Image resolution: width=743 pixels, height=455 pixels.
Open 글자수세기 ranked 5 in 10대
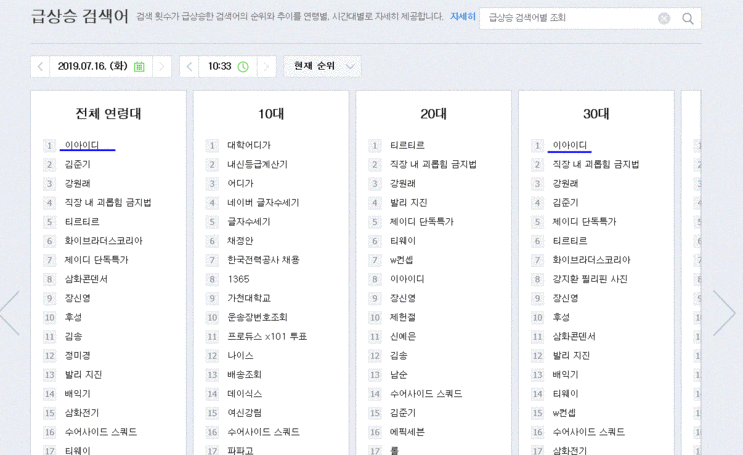(x=249, y=221)
